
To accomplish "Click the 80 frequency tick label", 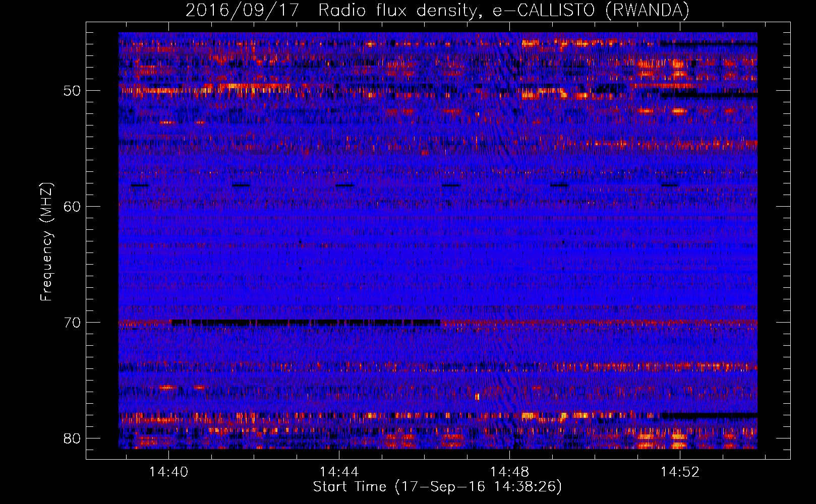I will point(73,438).
